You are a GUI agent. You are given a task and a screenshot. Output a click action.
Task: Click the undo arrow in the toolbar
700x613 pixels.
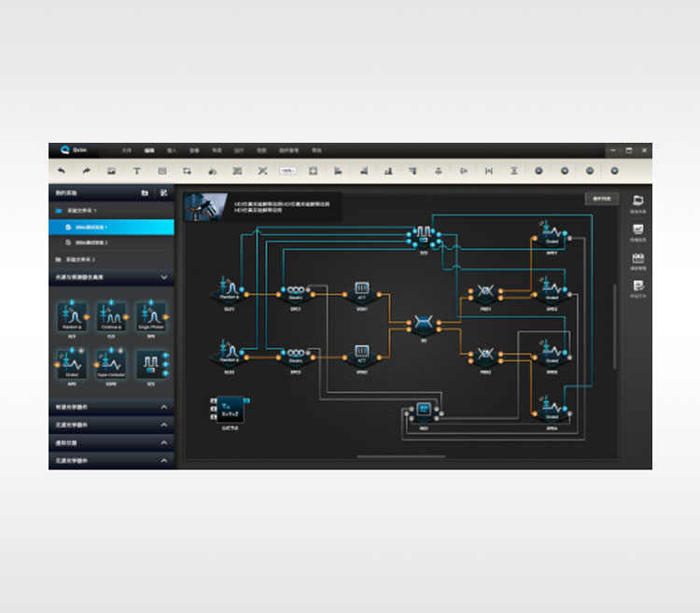(62, 171)
